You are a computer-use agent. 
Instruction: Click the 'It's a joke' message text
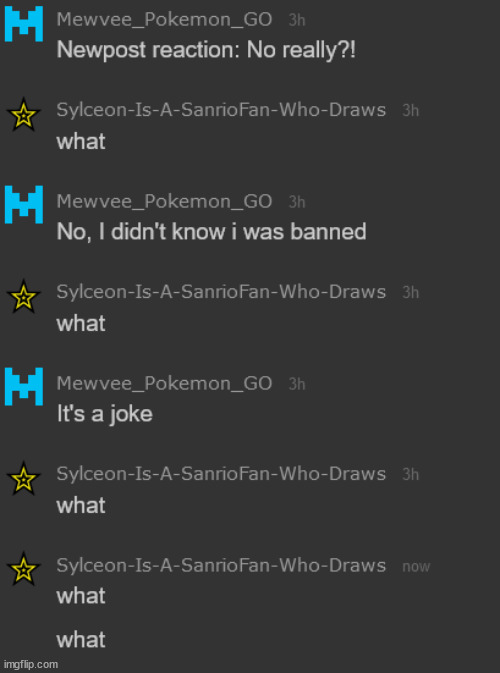pos(105,414)
